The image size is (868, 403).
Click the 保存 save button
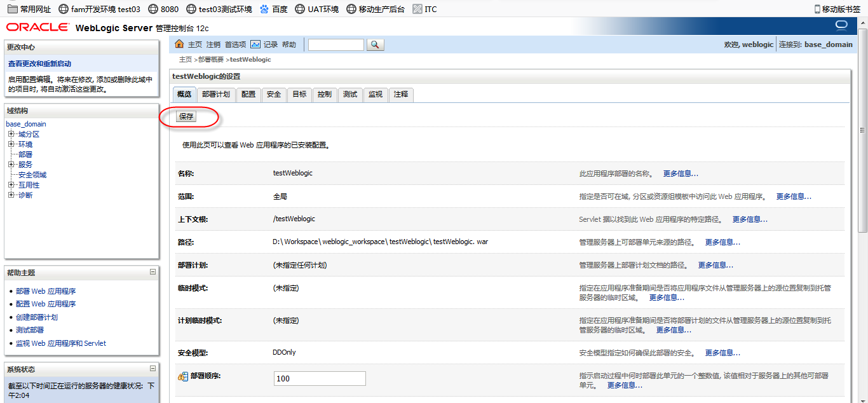coord(186,116)
